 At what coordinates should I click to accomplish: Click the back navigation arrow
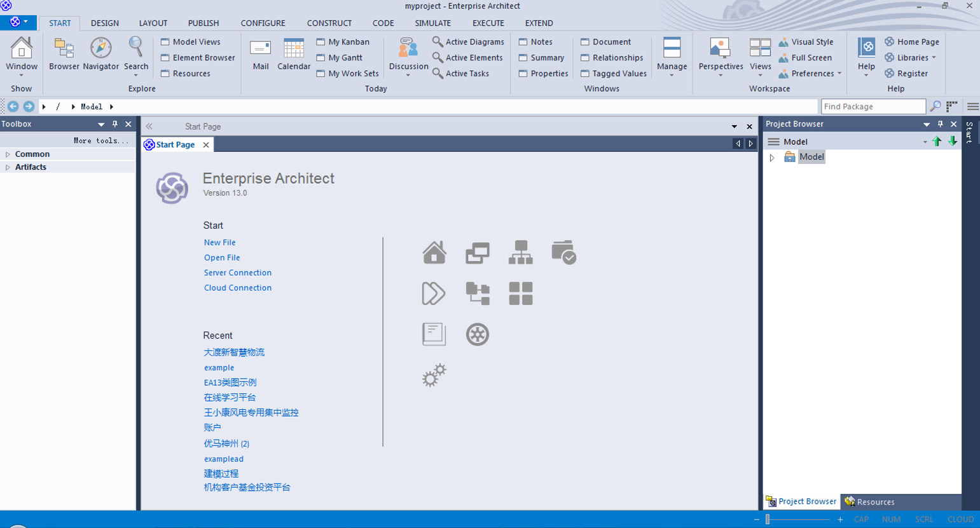click(13, 106)
